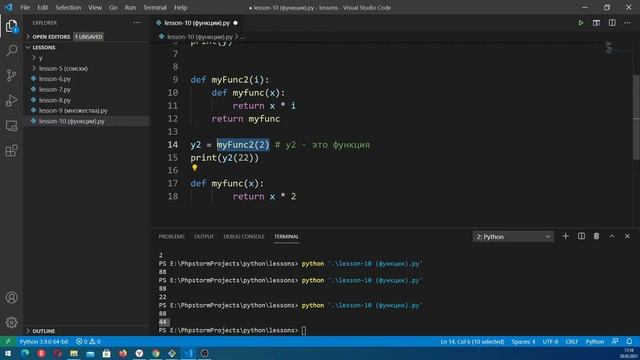Open Explorer views and more actions ellipsis
The image size is (640, 360).
(137, 23)
